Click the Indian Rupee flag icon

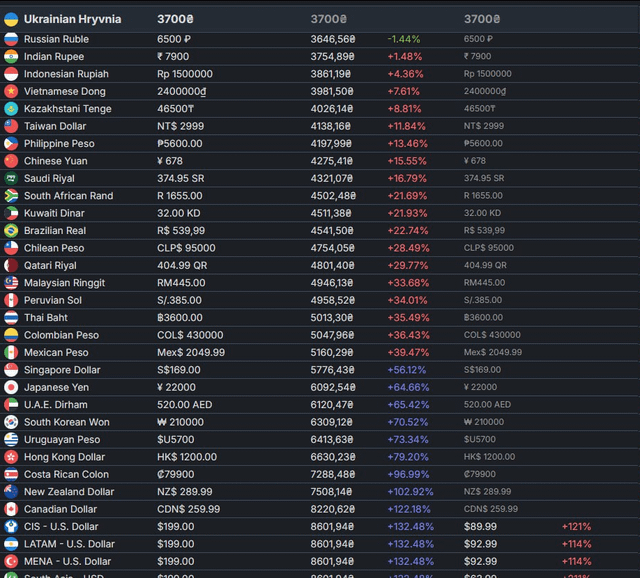pos(11,57)
